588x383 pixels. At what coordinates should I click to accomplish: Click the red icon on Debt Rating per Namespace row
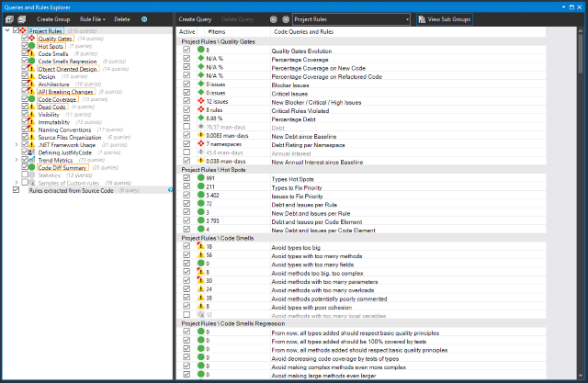tap(201, 143)
